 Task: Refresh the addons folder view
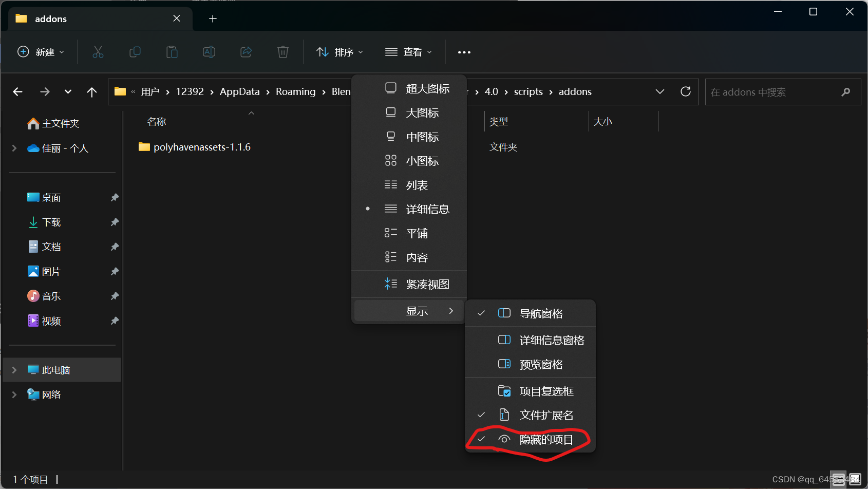[686, 91]
